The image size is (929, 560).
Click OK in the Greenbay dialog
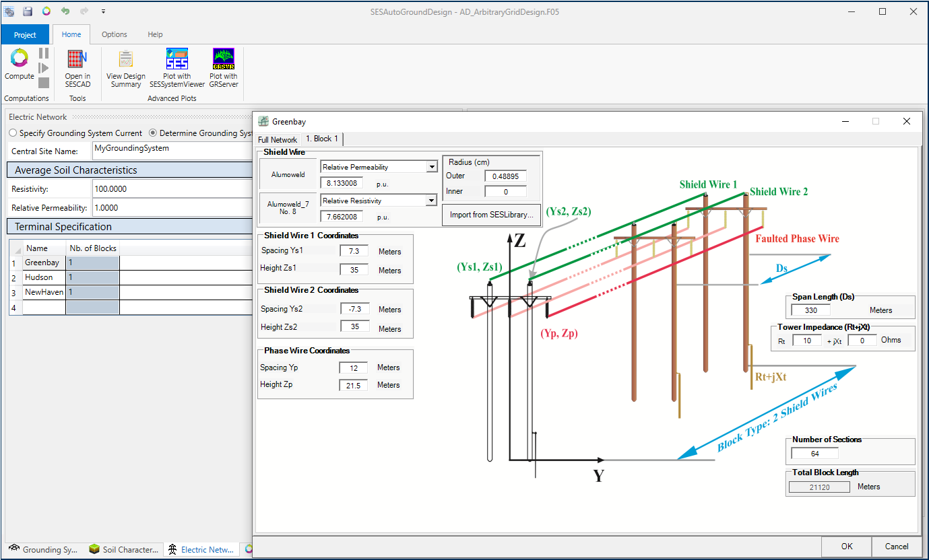click(x=847, y=546)
